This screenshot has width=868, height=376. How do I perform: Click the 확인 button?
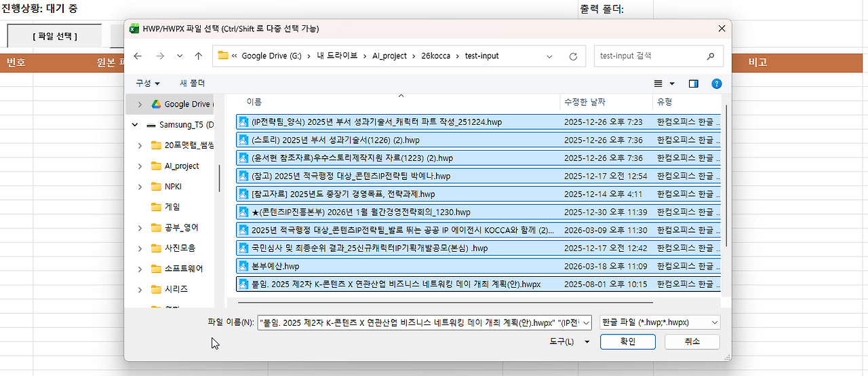[627, 341]
